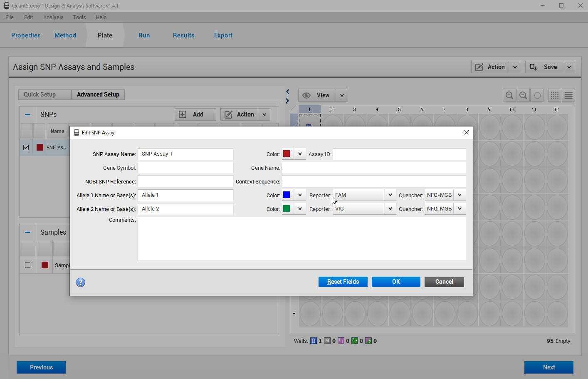588x379 pixels.
Task: Expand the Save button dropdown arrow
Action: pyautogui.click(x=569, y=67)
